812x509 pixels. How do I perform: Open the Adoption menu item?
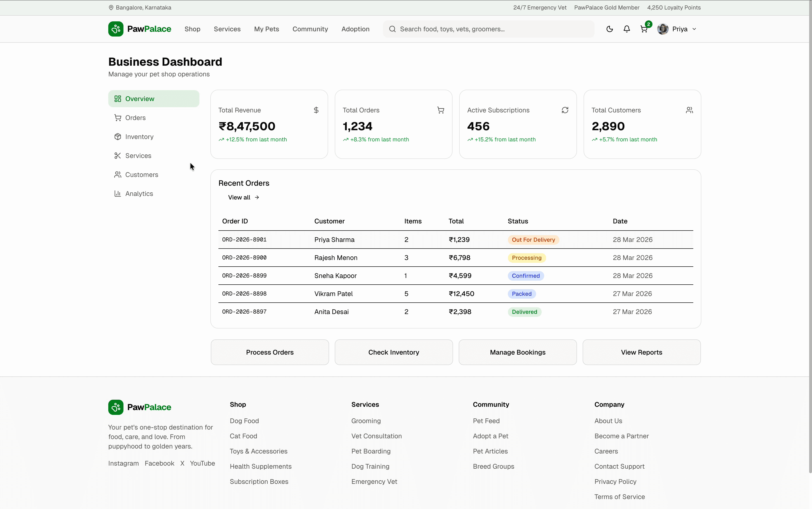tap(355, 29)
